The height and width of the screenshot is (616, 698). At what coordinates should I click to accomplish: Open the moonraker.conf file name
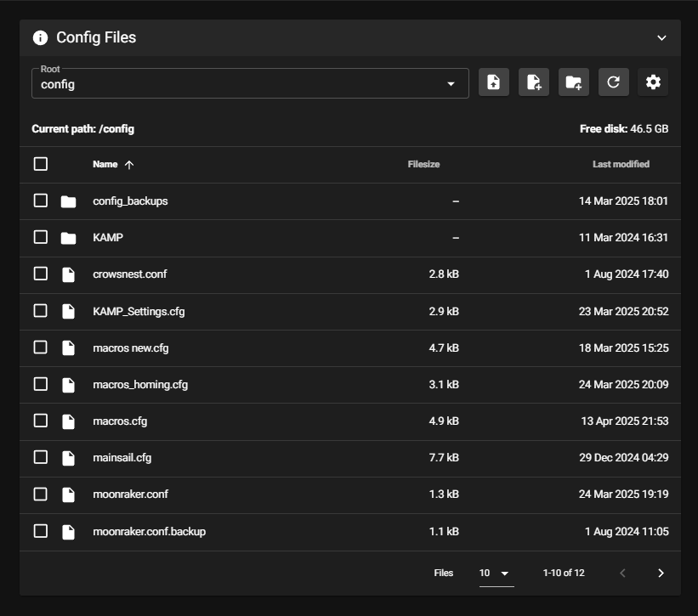[130, 494]
